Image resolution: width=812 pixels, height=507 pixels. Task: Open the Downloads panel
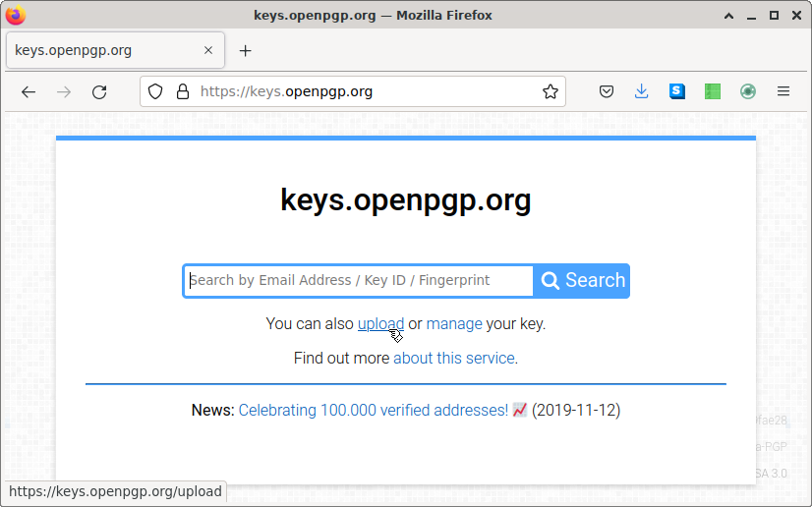642,91
